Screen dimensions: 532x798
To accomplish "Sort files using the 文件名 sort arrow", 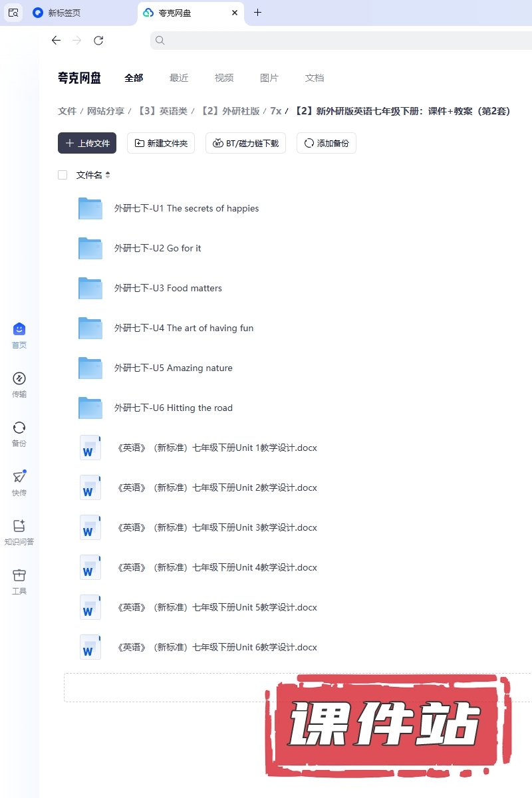I will click(108, 175).
